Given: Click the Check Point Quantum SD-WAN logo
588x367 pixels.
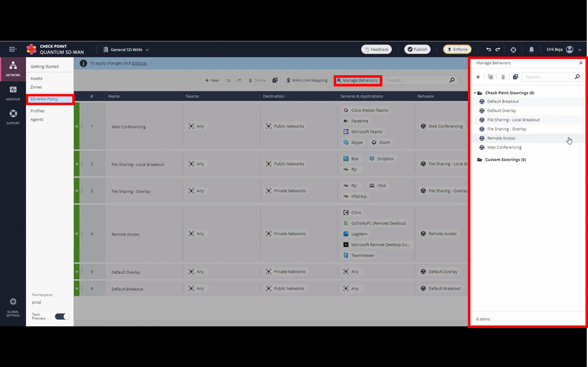Looking at the screenshot, I should click(x=32, y=49).
